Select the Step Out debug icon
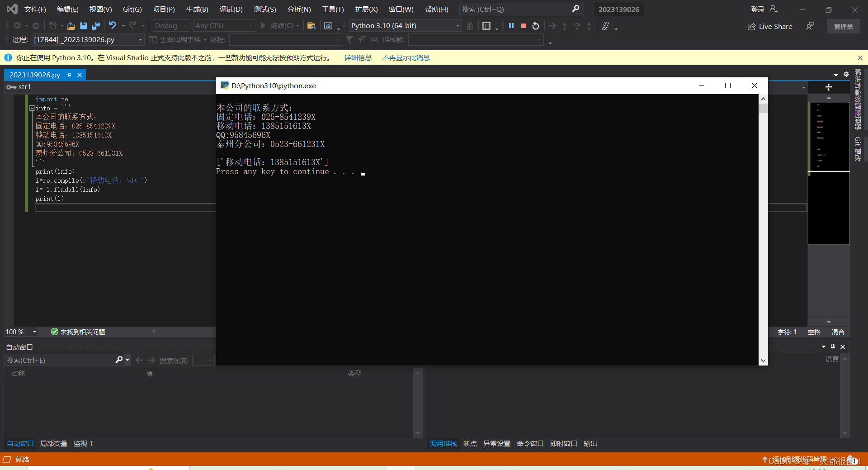The height and width of the screenshot is (470, 868). pos(589,26)
